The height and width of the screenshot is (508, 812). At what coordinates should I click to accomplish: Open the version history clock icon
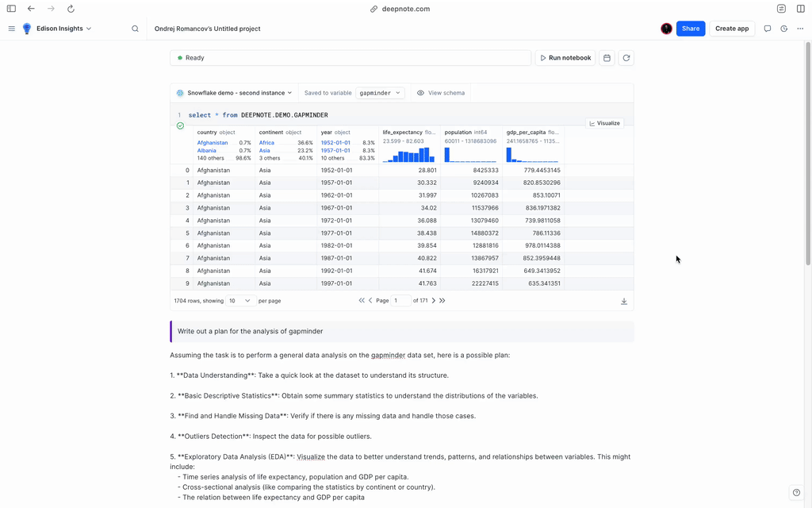pos(784,29)
